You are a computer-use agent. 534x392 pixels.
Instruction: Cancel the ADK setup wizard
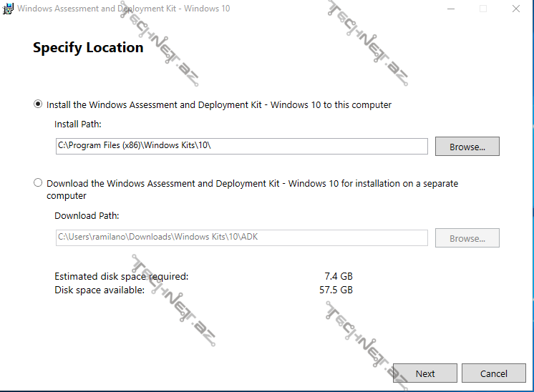(x=493, y=373)
